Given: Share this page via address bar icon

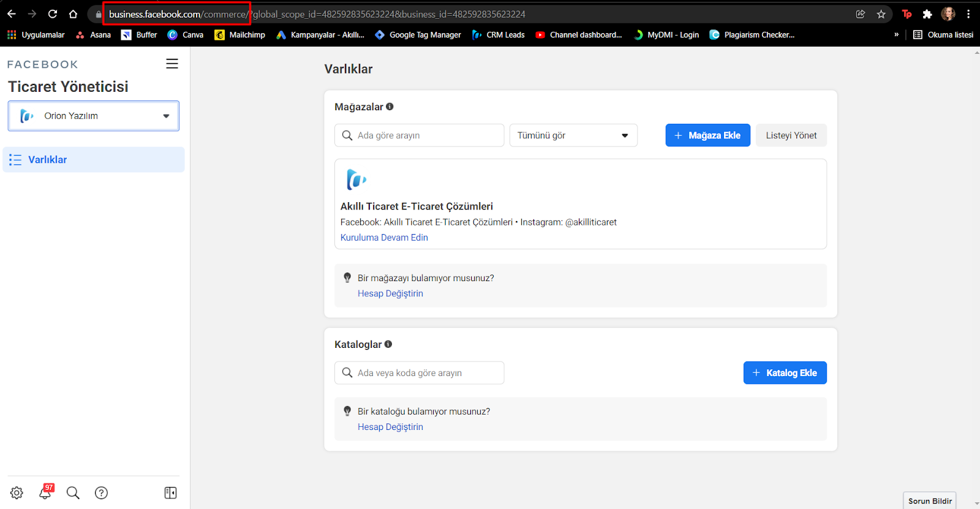Looking at the screenshot, I should (x=861, y=14).
